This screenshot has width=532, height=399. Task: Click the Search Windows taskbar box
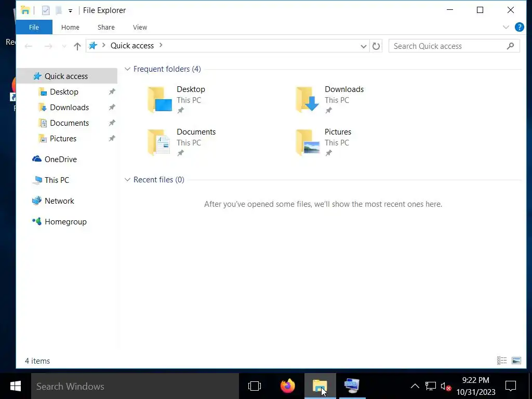pyautogui.click(x=135, y=386)
